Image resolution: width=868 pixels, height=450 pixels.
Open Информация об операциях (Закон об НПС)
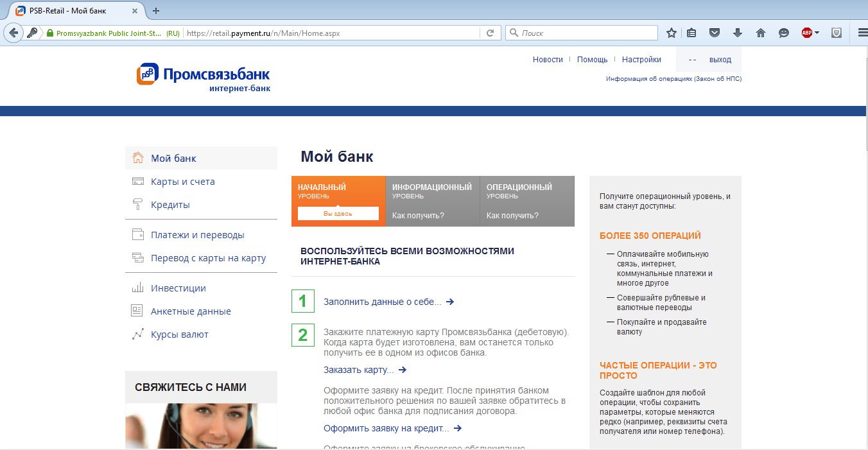coord(673,79)
